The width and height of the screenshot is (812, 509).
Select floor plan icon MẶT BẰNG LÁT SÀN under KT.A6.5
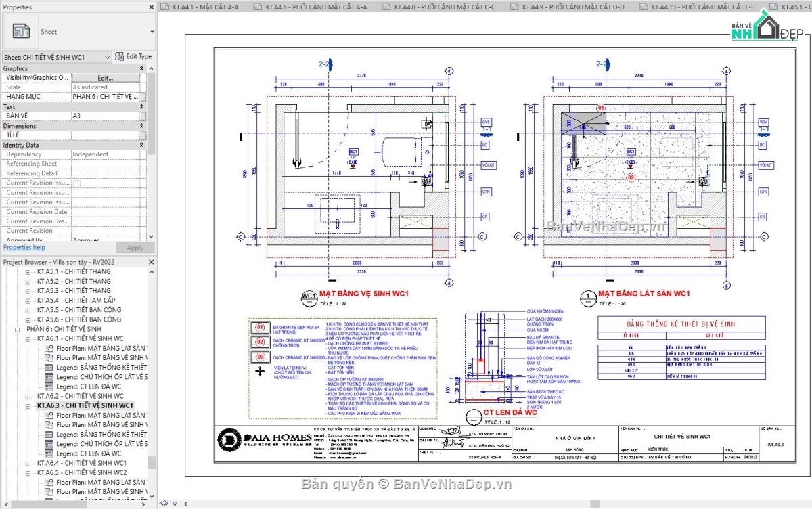click(49, 483)
